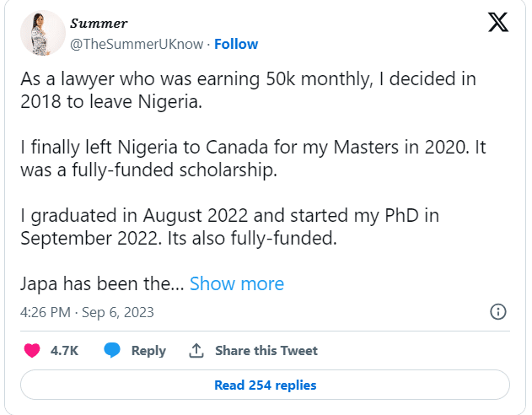Viewport: 532px width, 415px height.
Task: Follow the account via Follow link
Action: pyautogui.click(x=237, y=44)
